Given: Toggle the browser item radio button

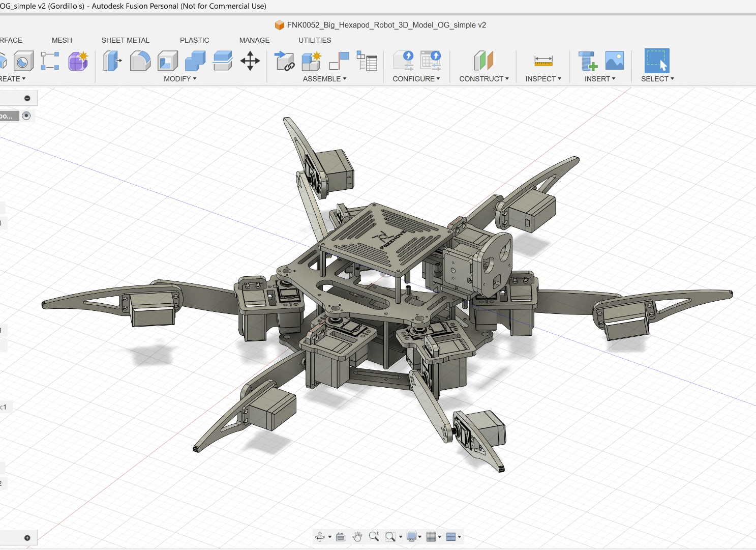Looking at the screenshot, I should coord(26,116).
